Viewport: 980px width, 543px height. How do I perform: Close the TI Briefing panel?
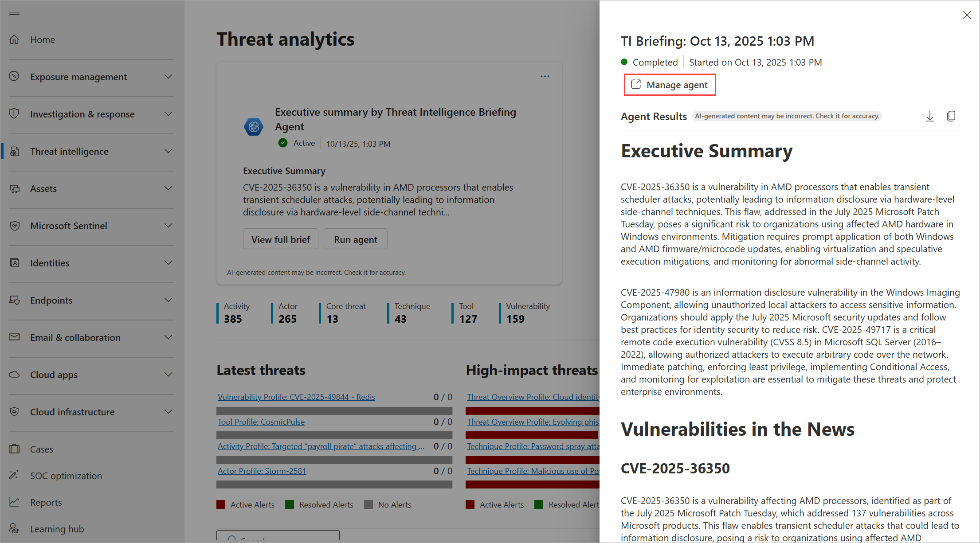pyautogui.click(x=967, y=15)
